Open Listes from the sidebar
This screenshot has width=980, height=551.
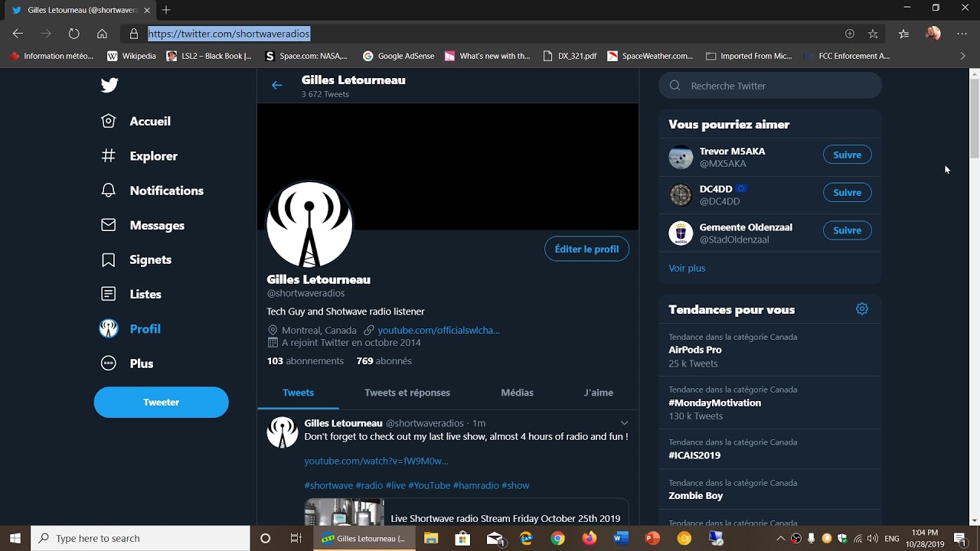click(x=131, y=294)
